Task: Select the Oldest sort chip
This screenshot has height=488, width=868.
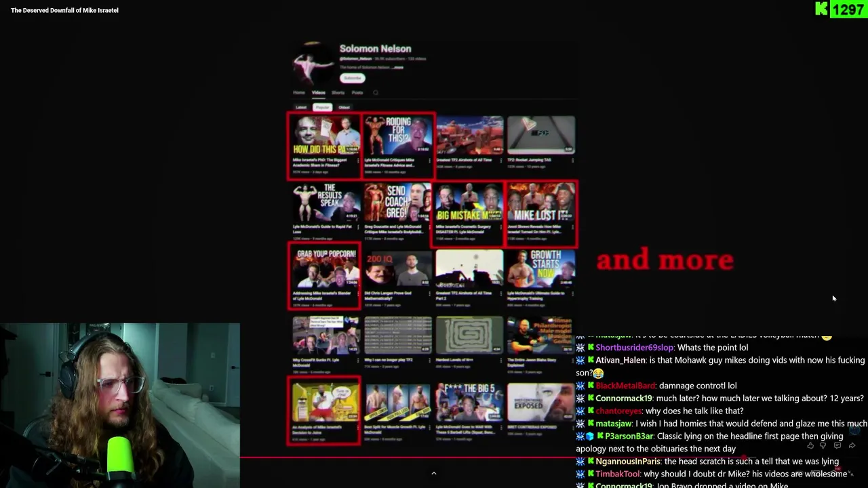Action: [344, 107]
